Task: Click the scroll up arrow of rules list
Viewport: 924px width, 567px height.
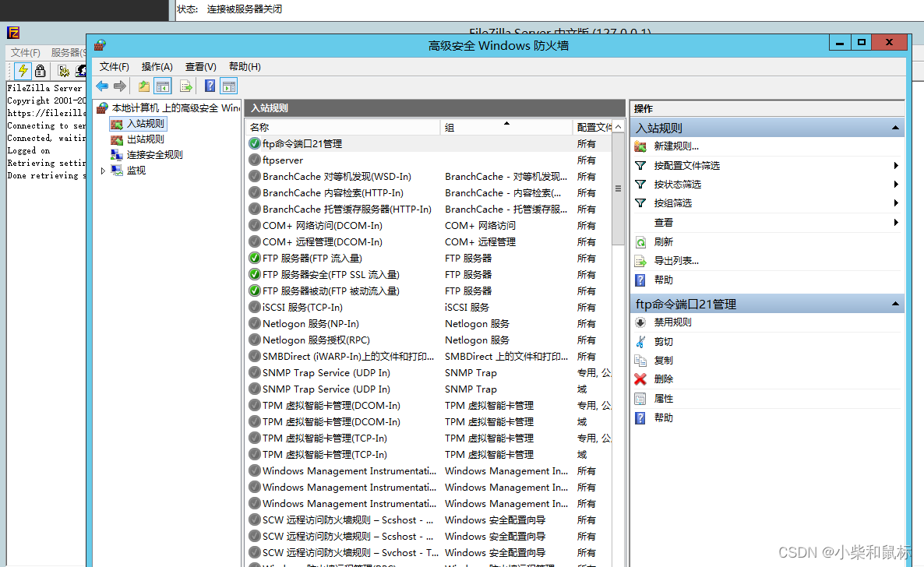Action: tap(618, 127)
